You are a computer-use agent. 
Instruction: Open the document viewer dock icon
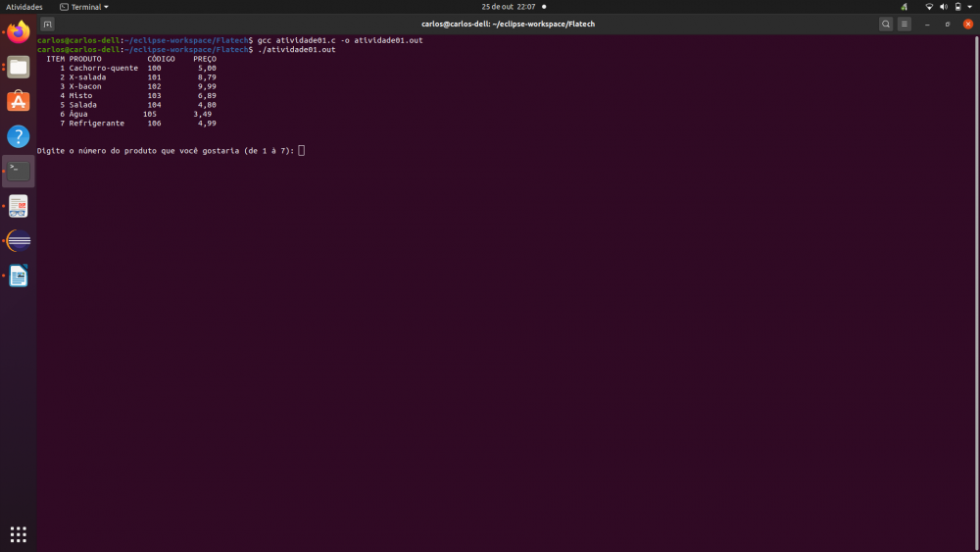tap(19, 206)
